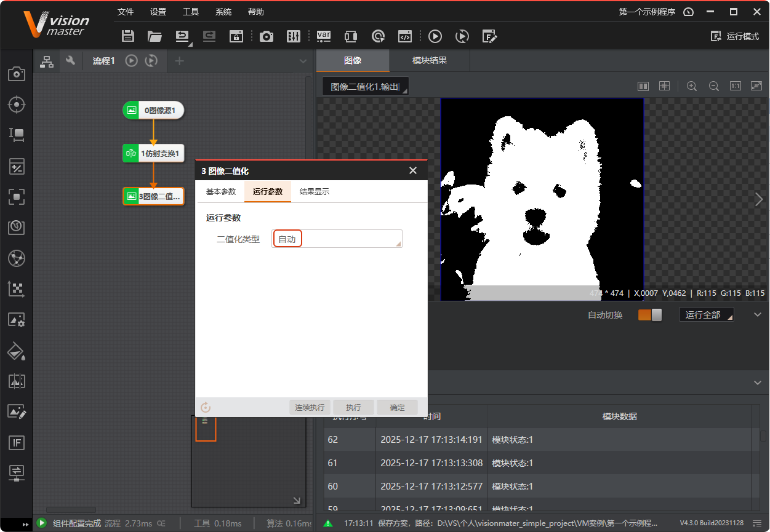The height and width of the screenshot is (532, 770).
Task: Switch to the 基本参数 tab
Action: [x=221, y=192]
